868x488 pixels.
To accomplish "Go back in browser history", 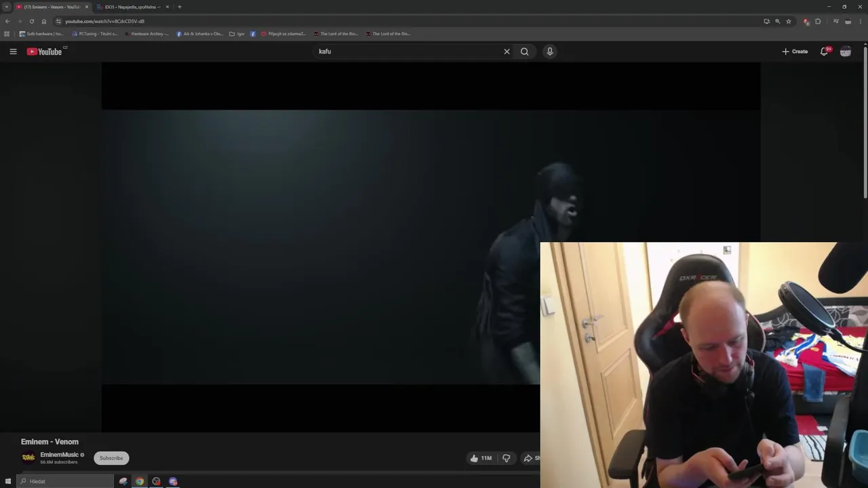I will click(x=7, y=21).
